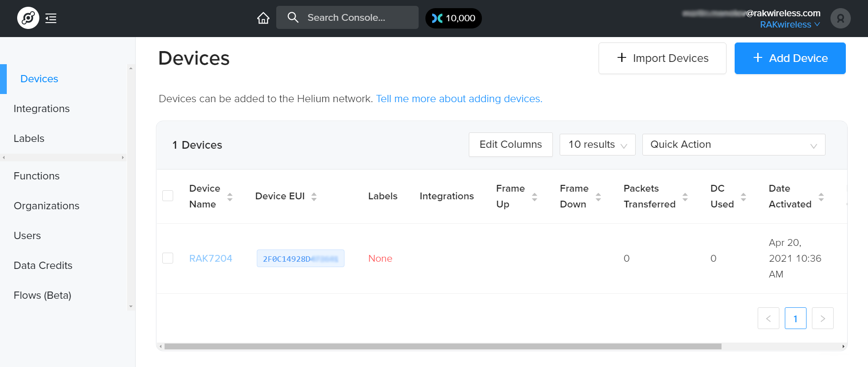Image resolution: width=868 pixels, height=367 pixels.
Task: Click the user avatar icon
Action: (840, 19)
